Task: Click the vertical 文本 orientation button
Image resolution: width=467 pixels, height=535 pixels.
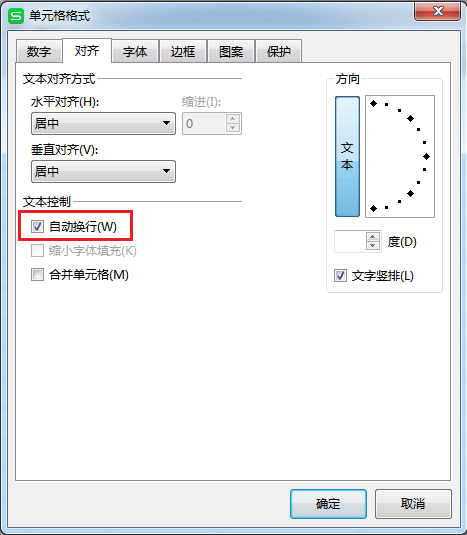Action: click(x=347, y=156)
